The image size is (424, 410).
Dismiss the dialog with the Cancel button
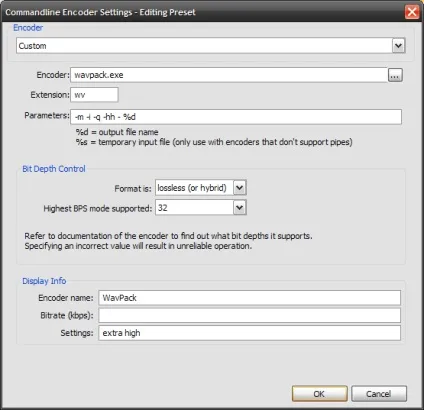coord(379,394)
